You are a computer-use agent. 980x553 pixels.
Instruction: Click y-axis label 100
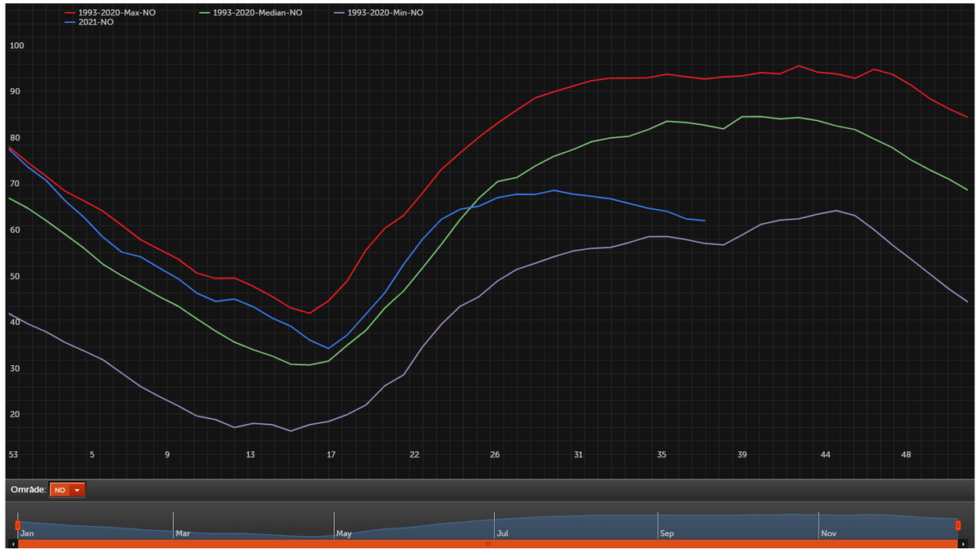click(17, 45)
